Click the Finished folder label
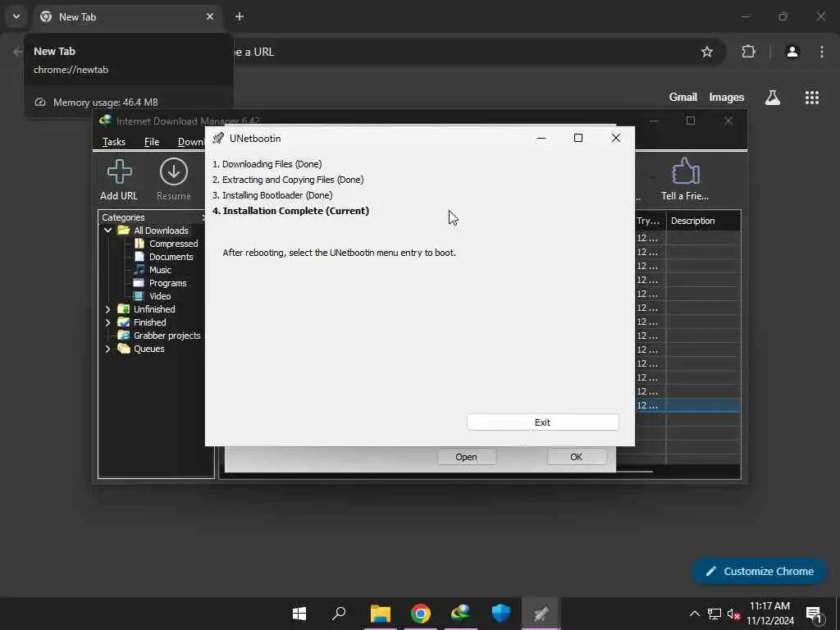The width and height of the screenshot is (840, 630). (x=149, y=322)
